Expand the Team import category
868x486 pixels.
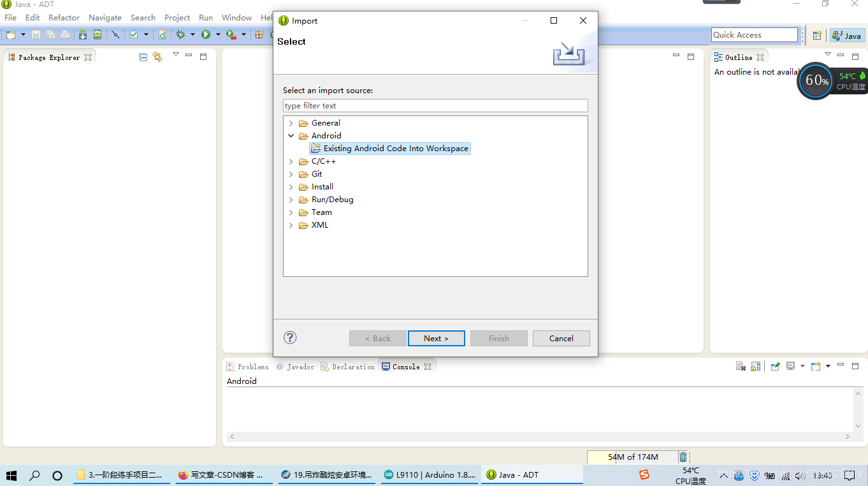click(x=291, y=212)
